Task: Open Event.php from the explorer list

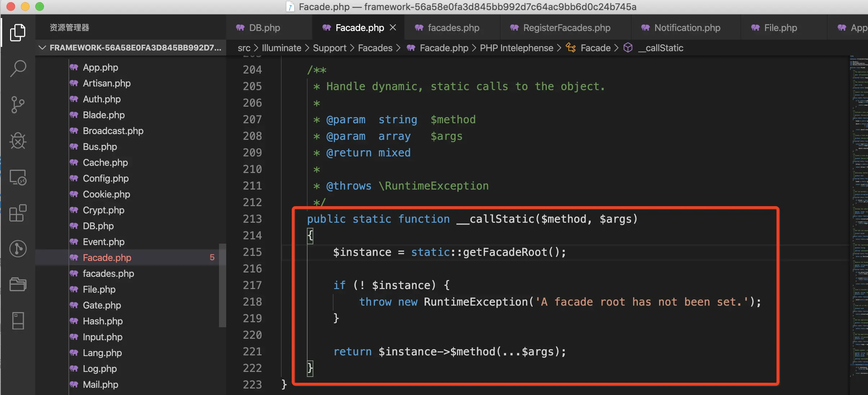Action: pyautogui.click(x=103, y=242)
